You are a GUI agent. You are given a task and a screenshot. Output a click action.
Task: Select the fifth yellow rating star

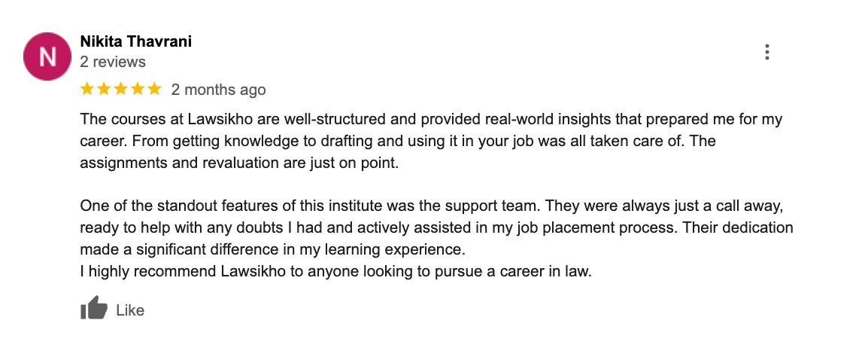154,89
